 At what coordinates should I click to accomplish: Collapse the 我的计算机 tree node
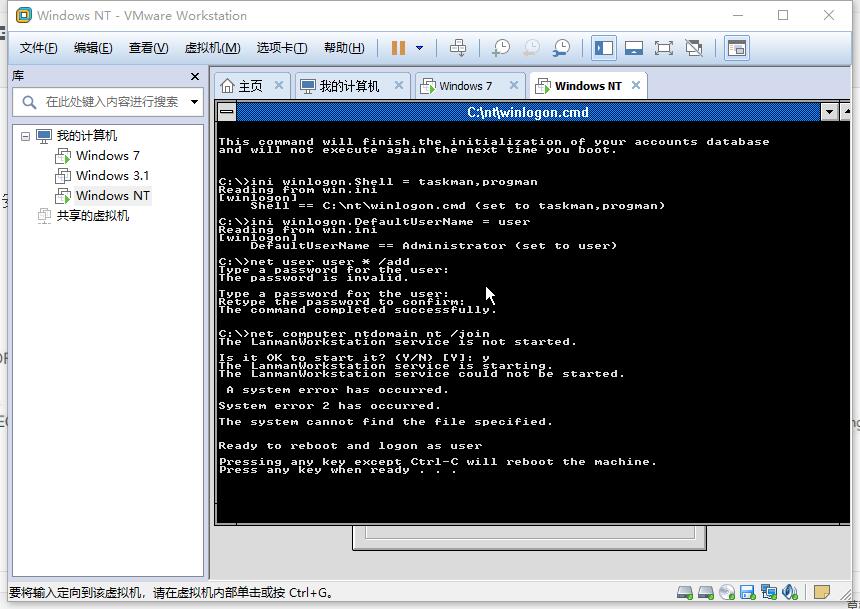[25, 136]
